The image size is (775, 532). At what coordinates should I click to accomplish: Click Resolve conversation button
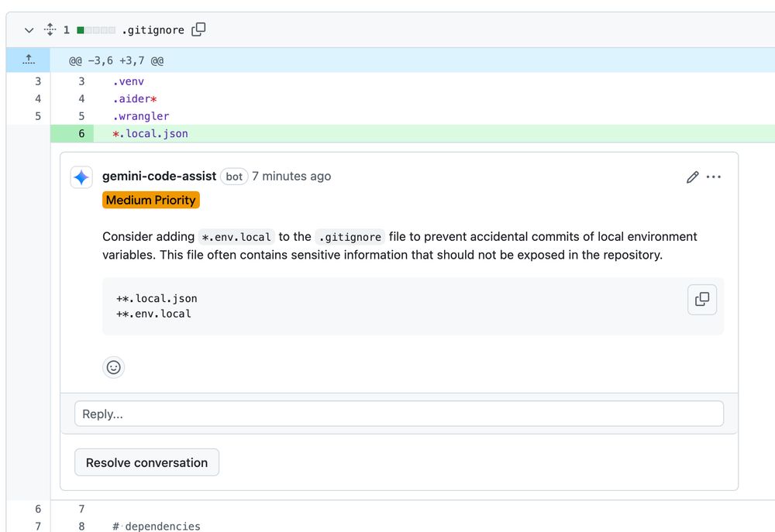[146, 462]
